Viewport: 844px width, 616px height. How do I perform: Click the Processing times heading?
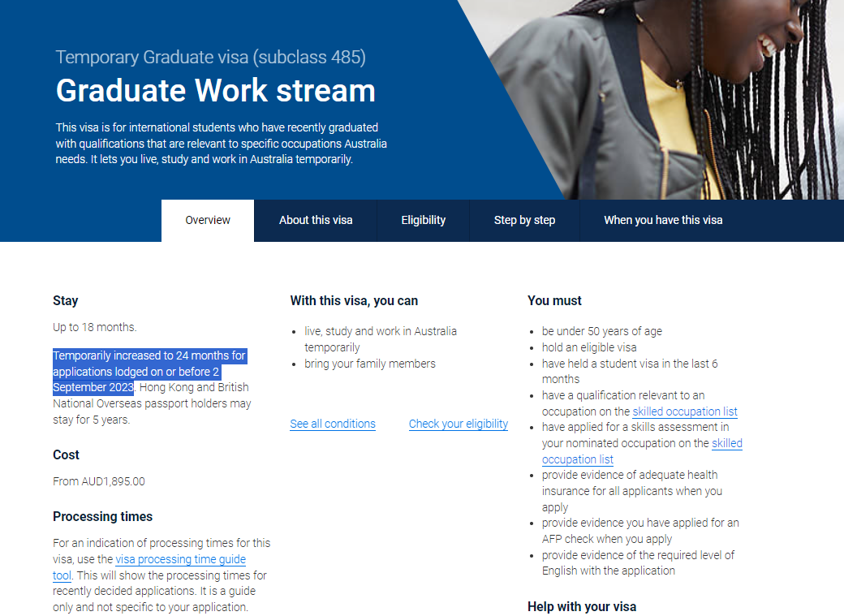pyautogui.click(x=102, y=516)
